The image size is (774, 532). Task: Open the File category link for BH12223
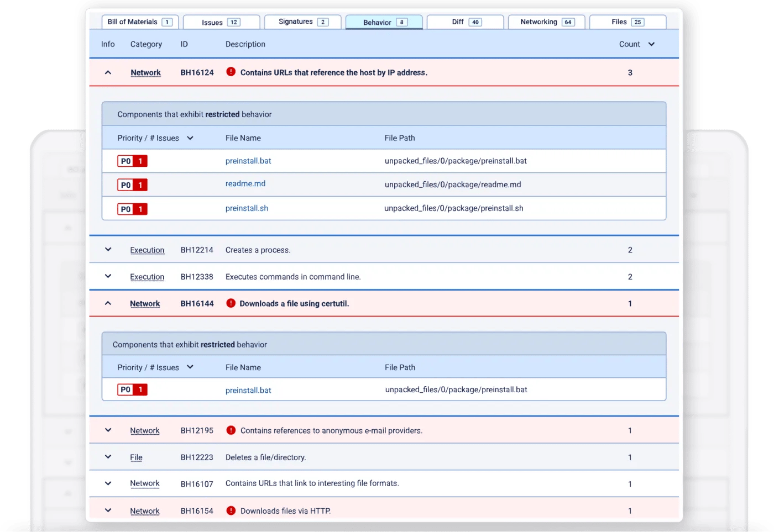136,457
